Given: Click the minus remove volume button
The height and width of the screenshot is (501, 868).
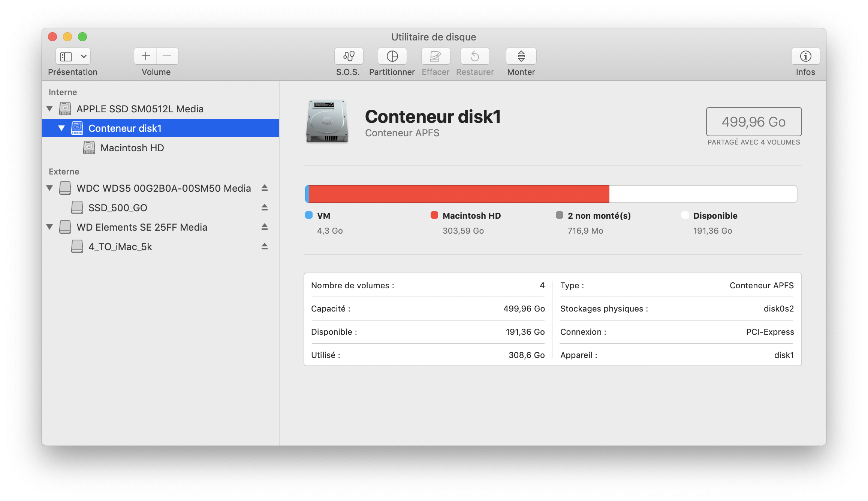Looking at the screenshot, I should click(167, 56).
